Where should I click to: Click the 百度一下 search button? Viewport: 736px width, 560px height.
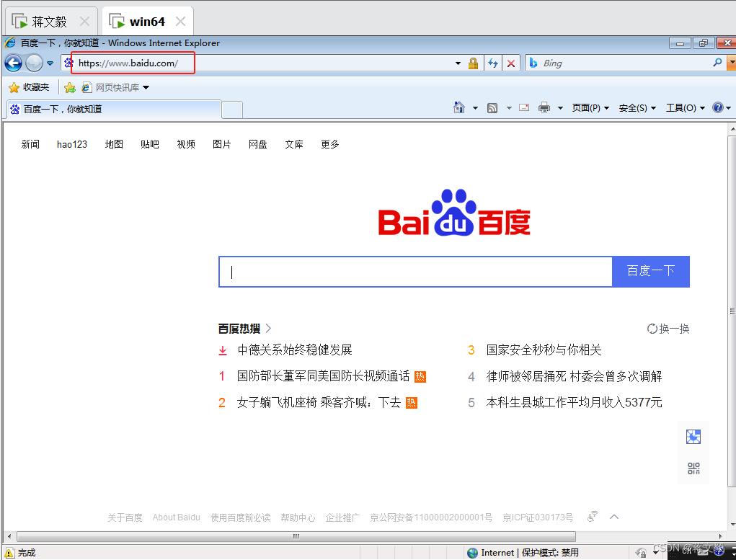[x=650, y=271]
